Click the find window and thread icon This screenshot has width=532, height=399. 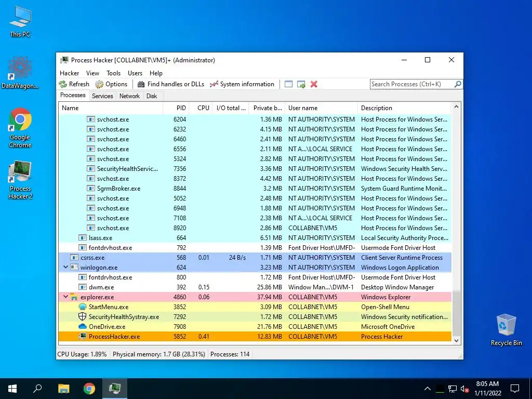coord(301,84)
